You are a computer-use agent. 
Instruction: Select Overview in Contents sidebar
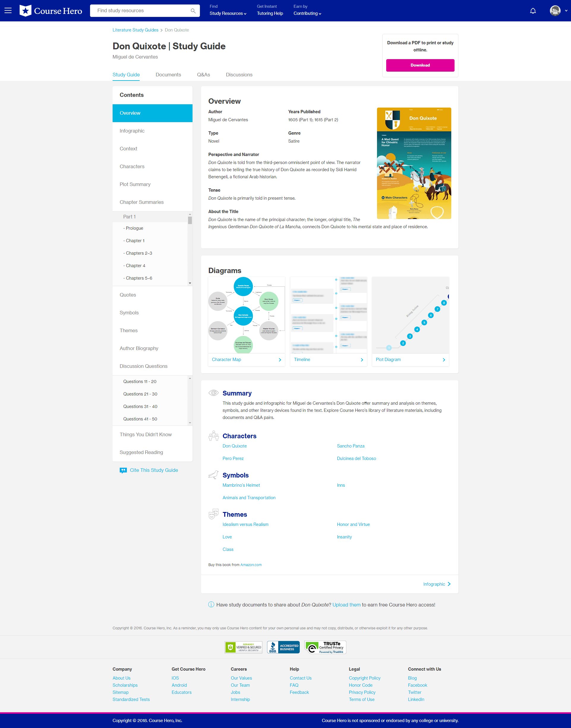(x=152, y=113)
